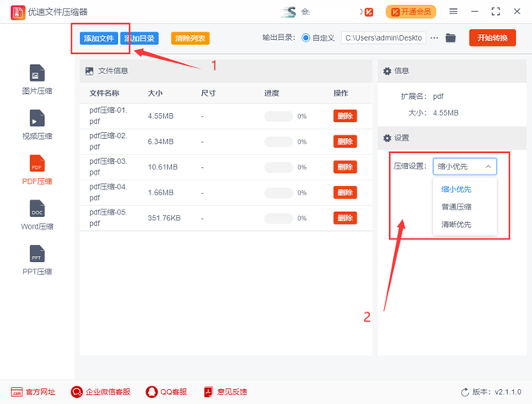Select the 自定义 output radio button
The image size is (532, 404).
click(x=305, y=37)
